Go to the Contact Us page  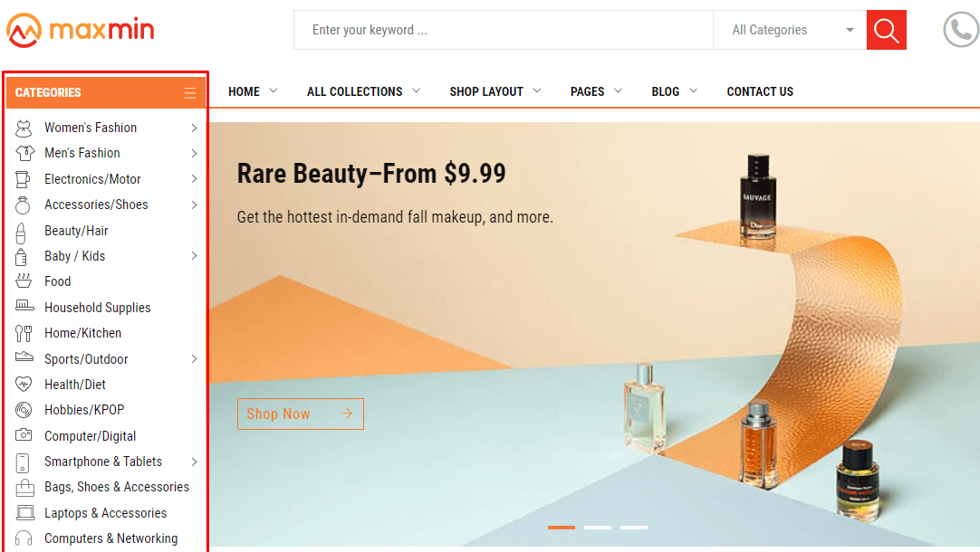(760, 91)
